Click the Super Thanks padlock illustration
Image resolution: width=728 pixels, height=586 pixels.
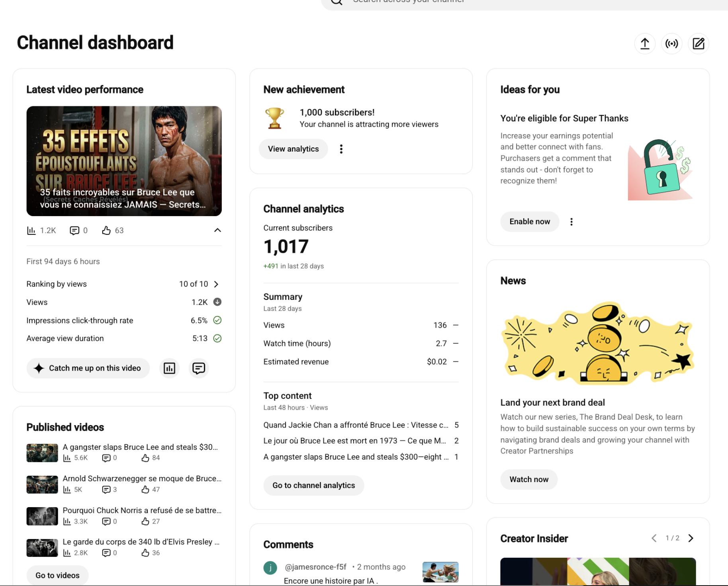[x=661, y=170]
